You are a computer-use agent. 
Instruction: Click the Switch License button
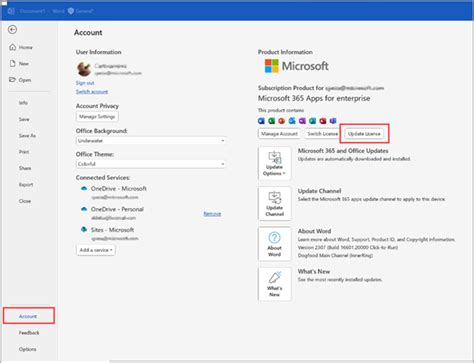pyautogui.click(x=322, y=134)
